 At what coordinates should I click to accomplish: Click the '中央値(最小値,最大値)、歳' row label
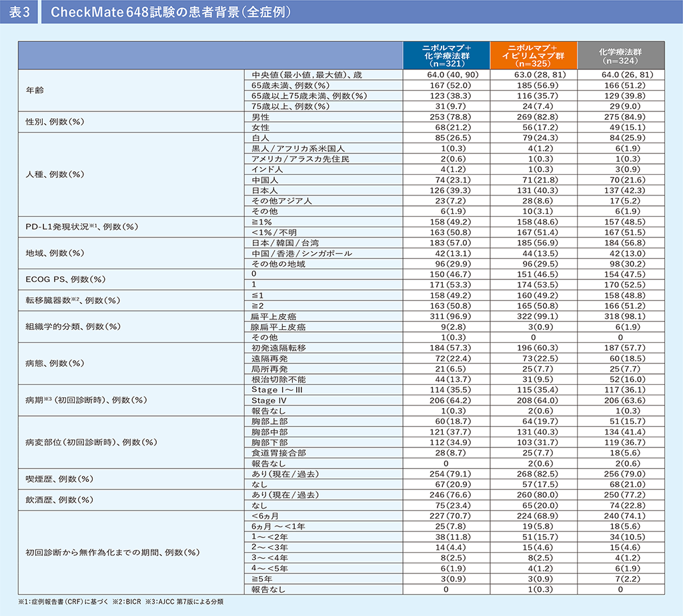(x=307, y=75)
